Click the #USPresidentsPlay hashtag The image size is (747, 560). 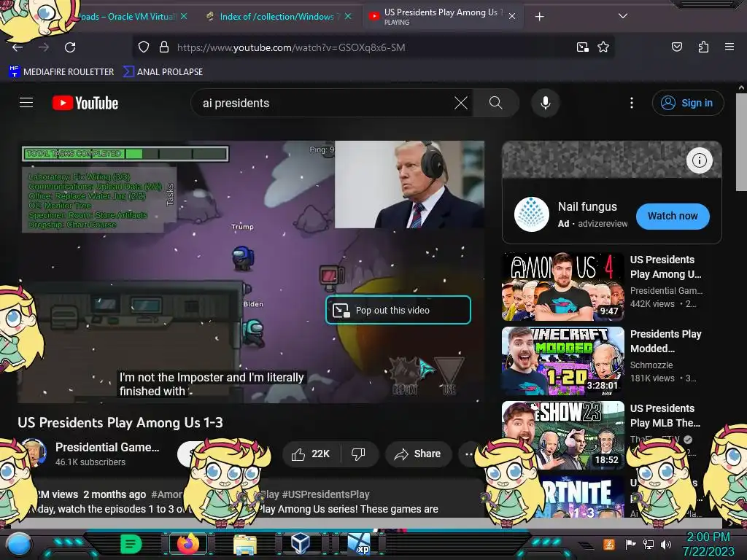click(325, 494)
